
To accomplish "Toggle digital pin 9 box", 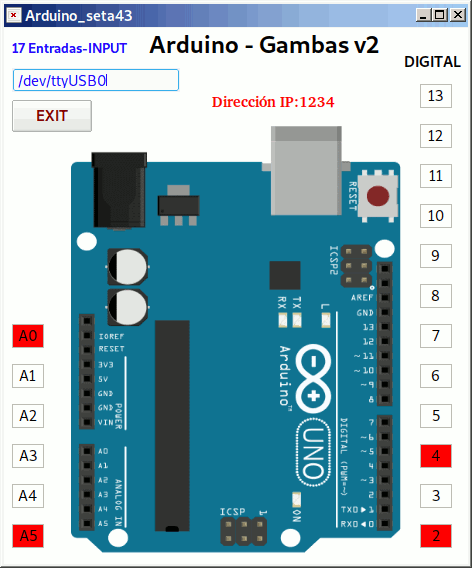I will (x=436, y=256).
